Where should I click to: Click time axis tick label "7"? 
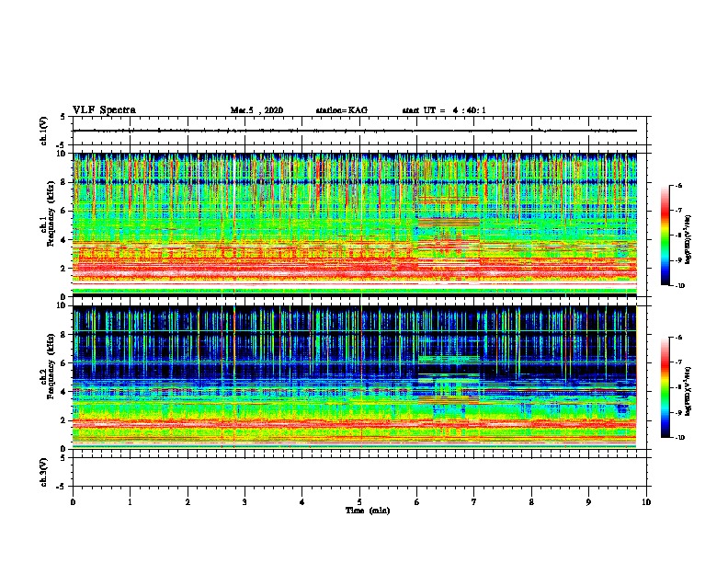point(474,502)
